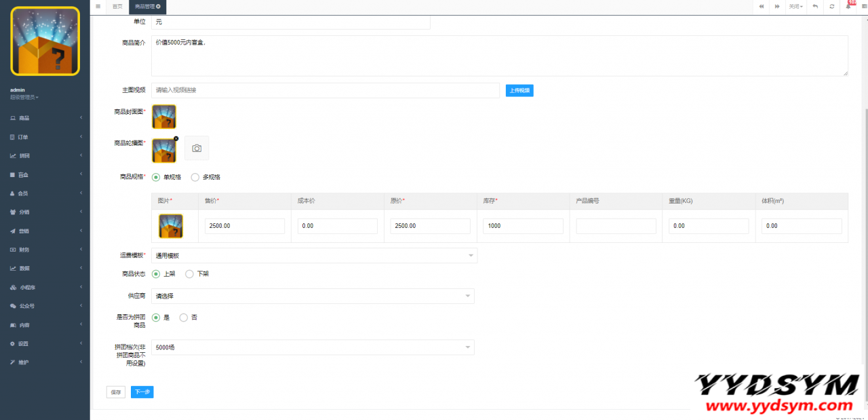Select 下架 product status radio
Image resolution: width=868 pixels, height=420 pixels.
click(190, 274)
